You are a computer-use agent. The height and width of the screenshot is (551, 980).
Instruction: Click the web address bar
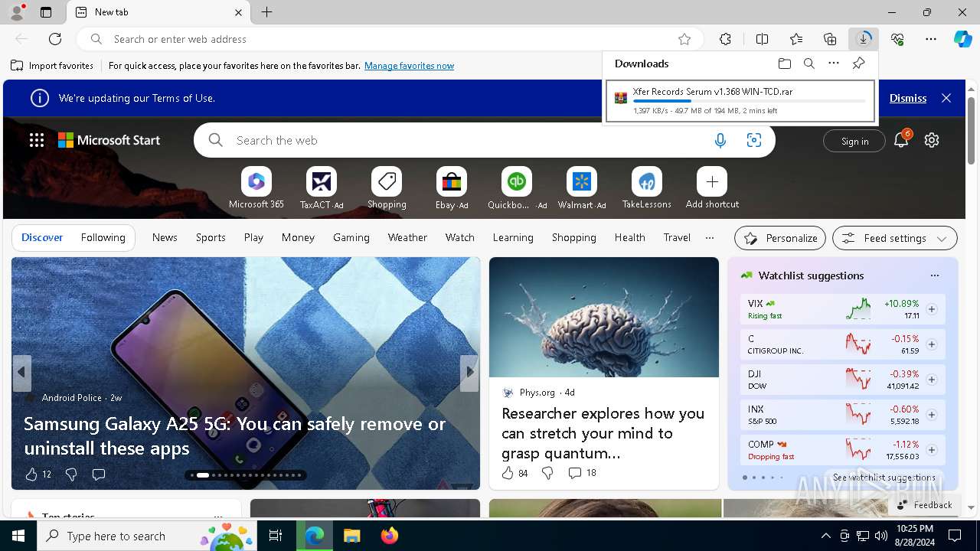click(x=390, y=39)
